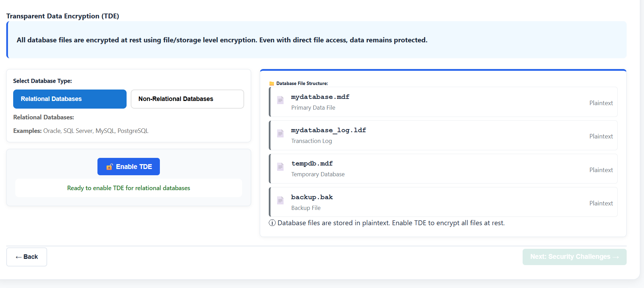Click the info icon below the file list
Image resolution: width=644 pixels, height=288 pixels.
(x=272, y=223)
